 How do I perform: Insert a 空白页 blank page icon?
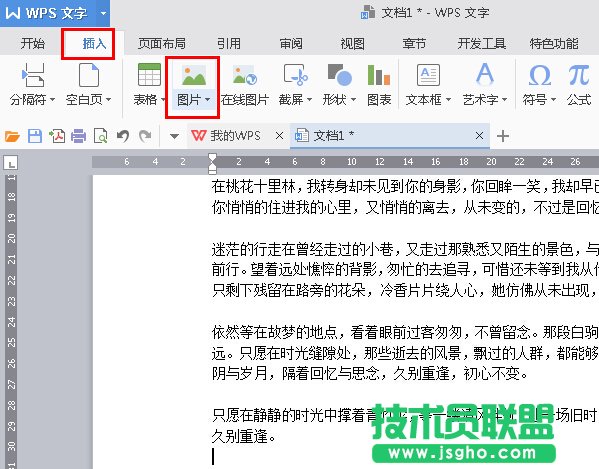click(89, 75)
